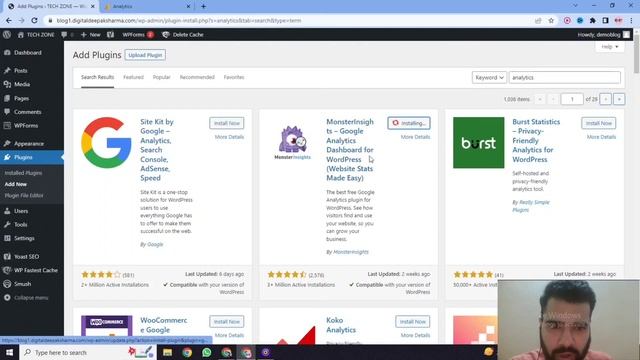Open WP Fastest Cache sidebar item
640x360 pixels.
(x=36, y=270)
